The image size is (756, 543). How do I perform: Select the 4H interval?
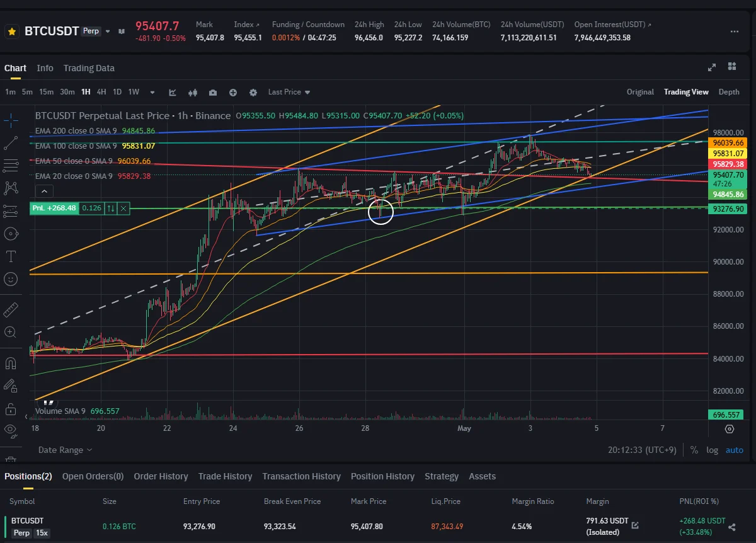pos(101,92)
